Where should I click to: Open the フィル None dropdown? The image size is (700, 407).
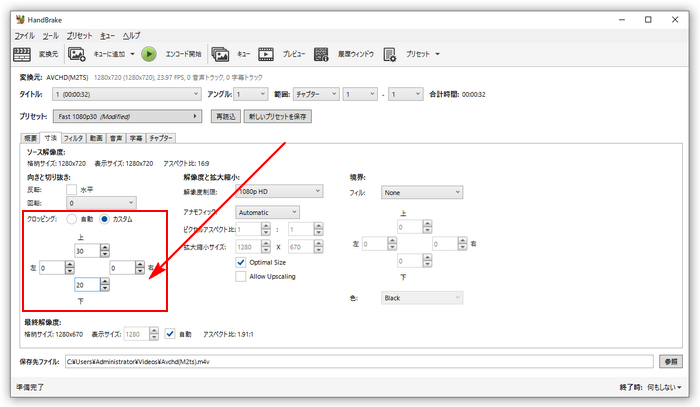pos(422,192)
